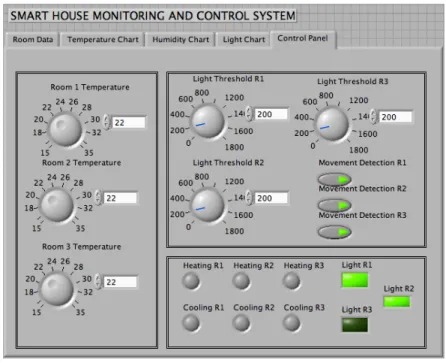Click the 'Heating R1' label
The width and height of the screenshot is (446, 363).
pos(203,266)
